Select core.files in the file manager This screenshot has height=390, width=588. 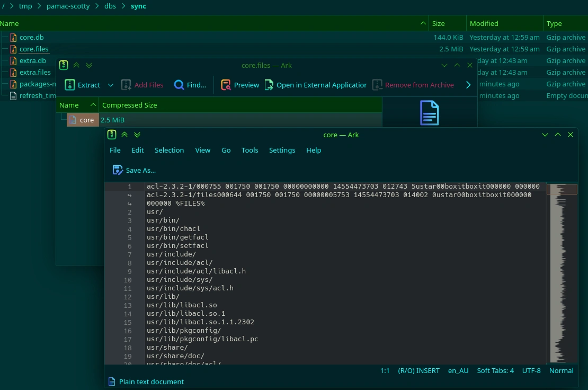click(34, 49)
